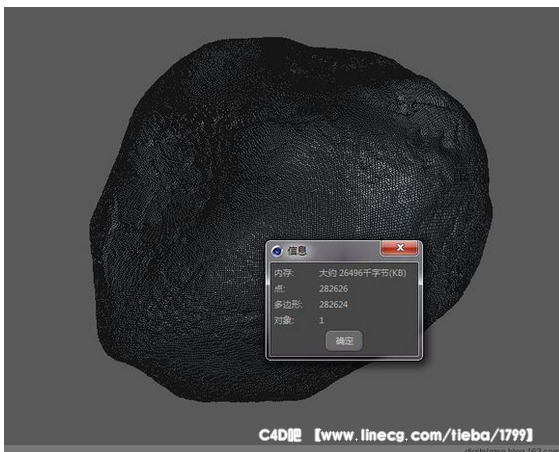This screenshot has width=559, height=452.
Task: Click the 多边形 label in the dialog
Action: pyautogui.click(x=288, y=304)
